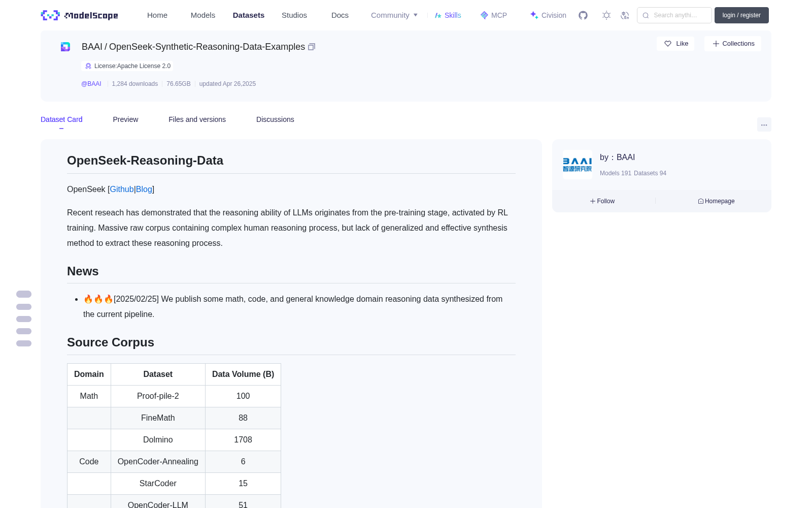Expand the Community dropdown menu
Screen dimensions: 812x508
coord(394,15)
